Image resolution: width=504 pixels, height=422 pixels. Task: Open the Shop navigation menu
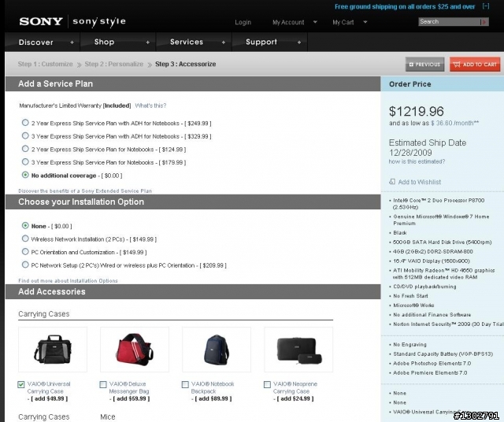(x=104, y=42)
